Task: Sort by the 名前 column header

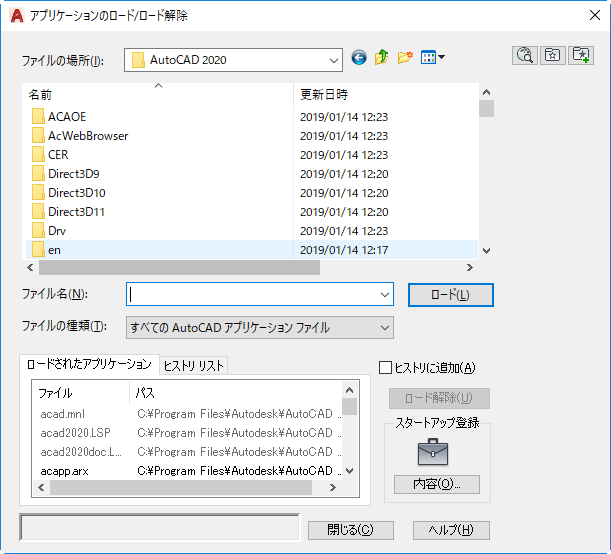Action: point(159,94)
